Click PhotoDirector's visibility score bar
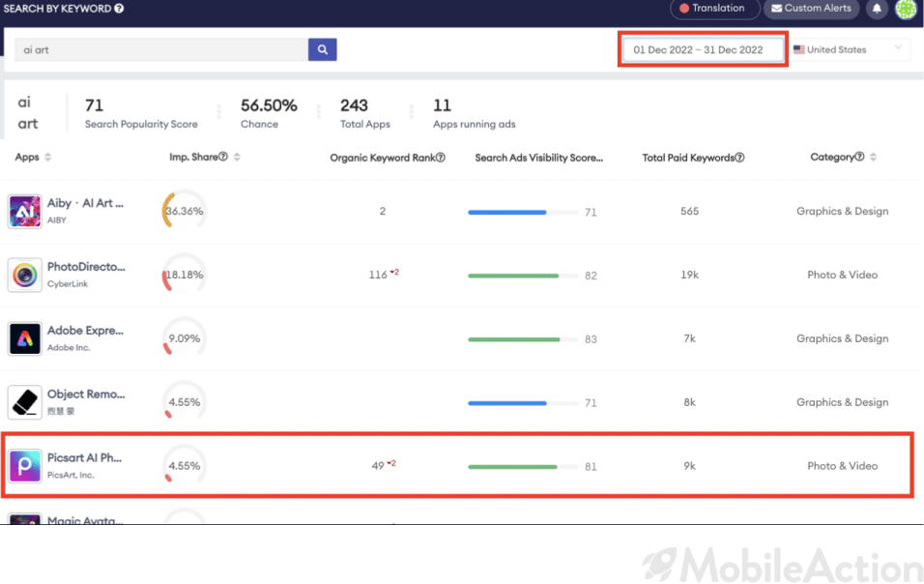Image resolution: width=924 pixels, height=584 pixels. [523, 276]
